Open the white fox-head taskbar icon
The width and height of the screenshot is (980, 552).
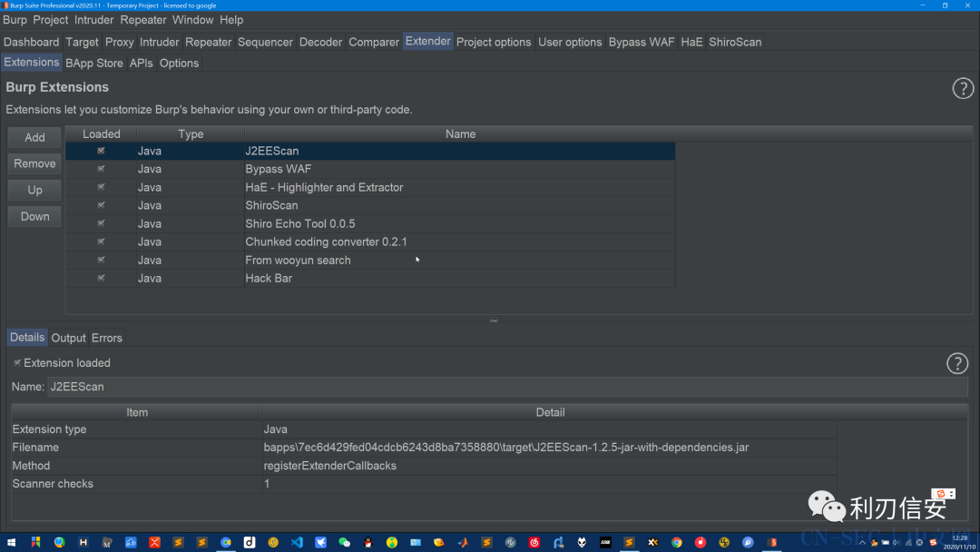coord(582,542)
